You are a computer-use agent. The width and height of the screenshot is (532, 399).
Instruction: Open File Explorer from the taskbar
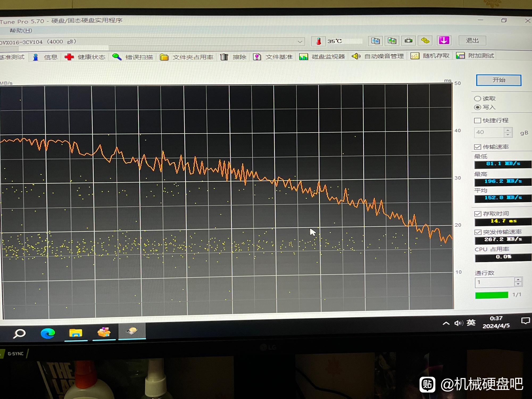tap(76, 333)
